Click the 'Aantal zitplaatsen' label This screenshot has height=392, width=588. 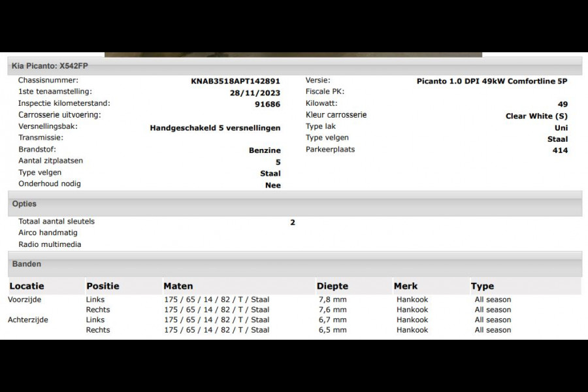50,161
